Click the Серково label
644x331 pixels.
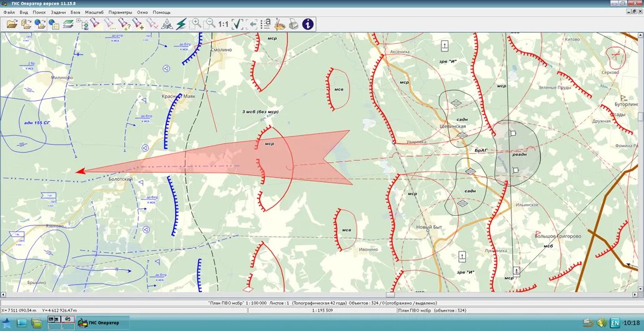click(x=610, y=73)
